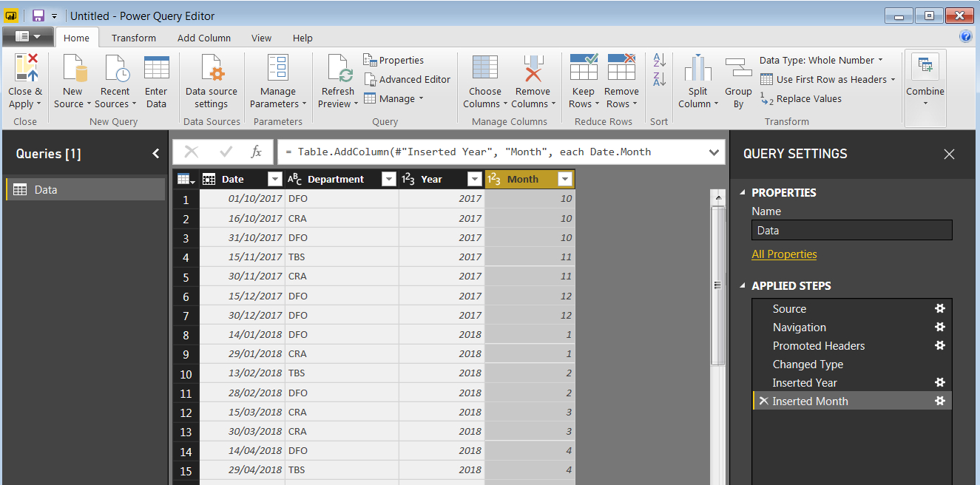Click the Remove Columns icon
Viewport: 980px width, 485px height.
coord(533,67)
